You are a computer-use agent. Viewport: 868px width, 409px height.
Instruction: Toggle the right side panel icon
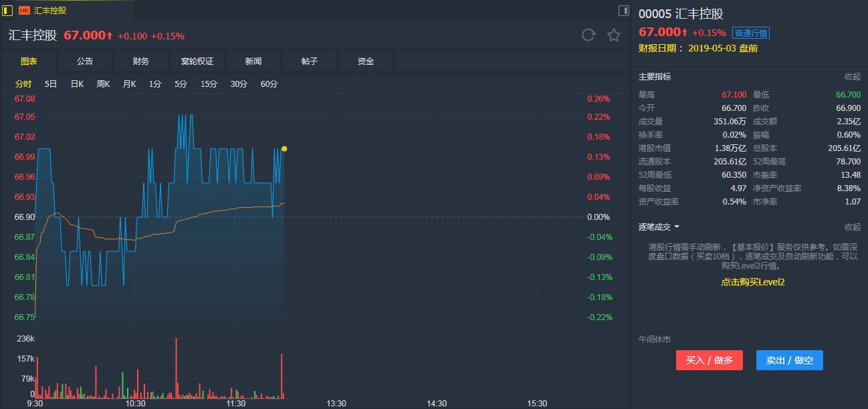[623, 10]
